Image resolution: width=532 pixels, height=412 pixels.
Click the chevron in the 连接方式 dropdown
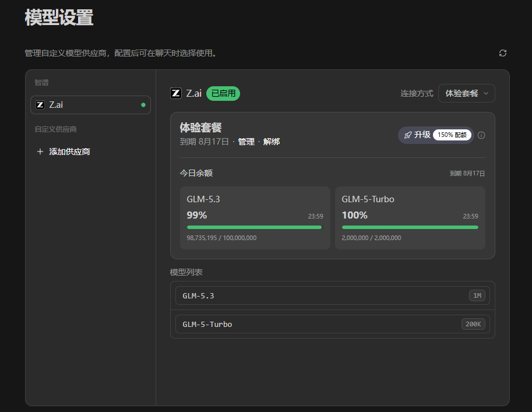click(486, 93)
